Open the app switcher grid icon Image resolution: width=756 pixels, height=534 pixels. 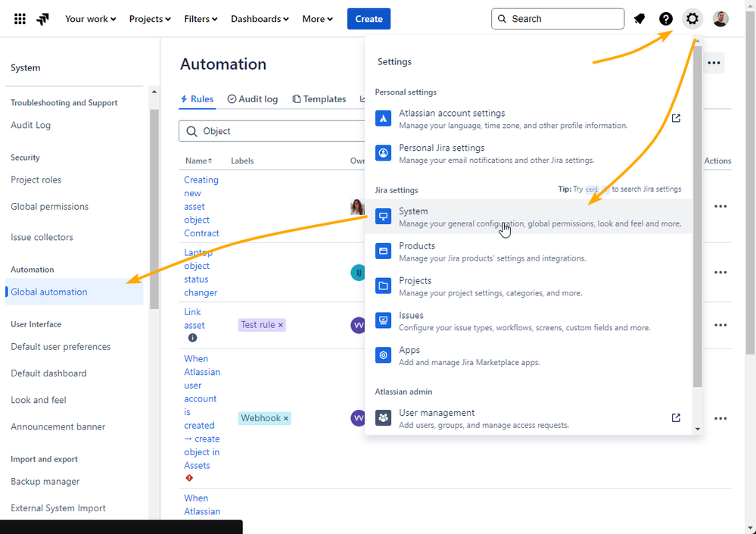[x=20, y=19]
